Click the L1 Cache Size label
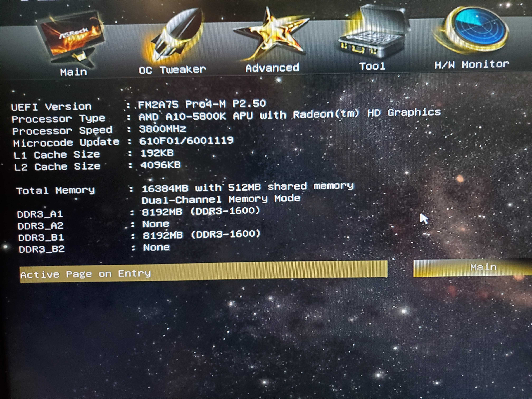Image resolution: width=532 pixels, height=399 pixels. (x=57, y=155)
